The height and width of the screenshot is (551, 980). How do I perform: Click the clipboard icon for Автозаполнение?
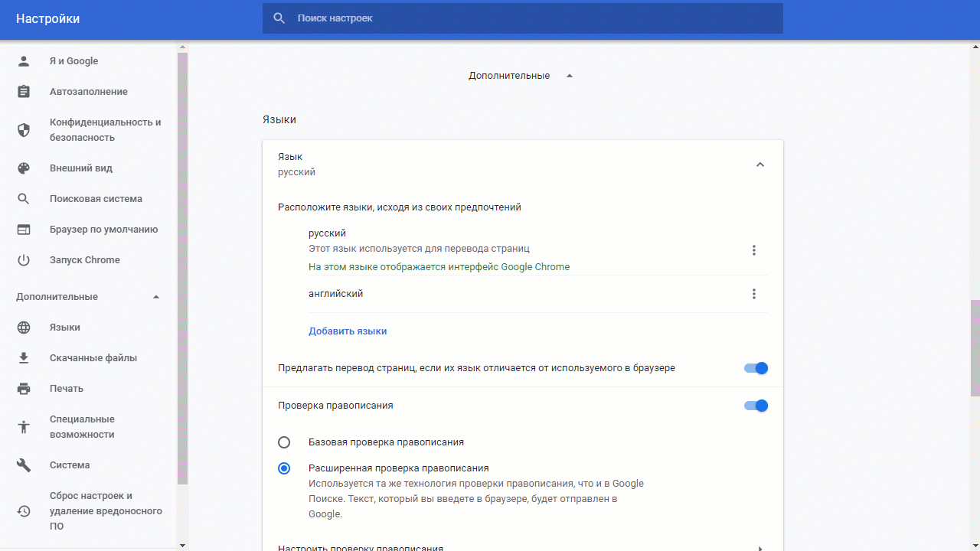coord(24,92)
